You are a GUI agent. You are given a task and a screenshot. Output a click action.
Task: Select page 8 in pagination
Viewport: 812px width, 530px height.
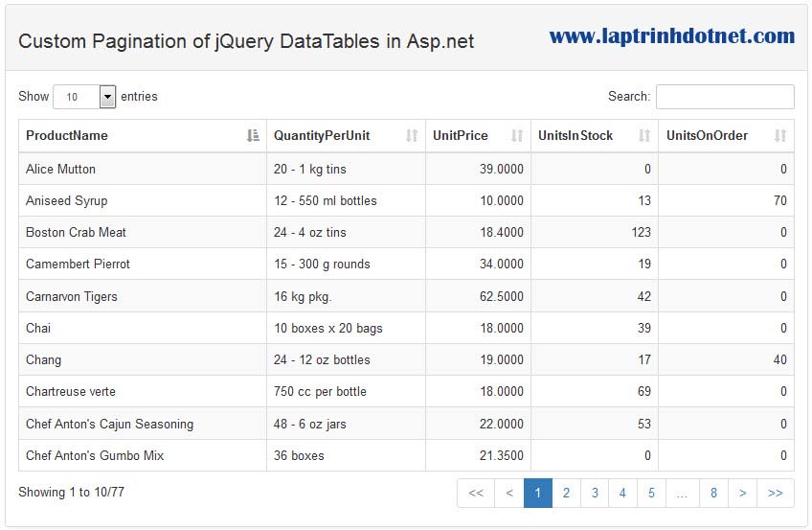point(713,493)
